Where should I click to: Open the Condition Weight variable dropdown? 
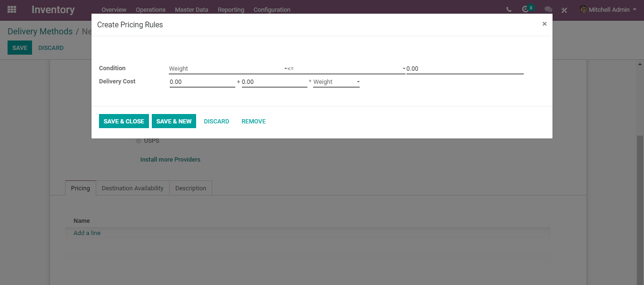click(x=228, y=69)
